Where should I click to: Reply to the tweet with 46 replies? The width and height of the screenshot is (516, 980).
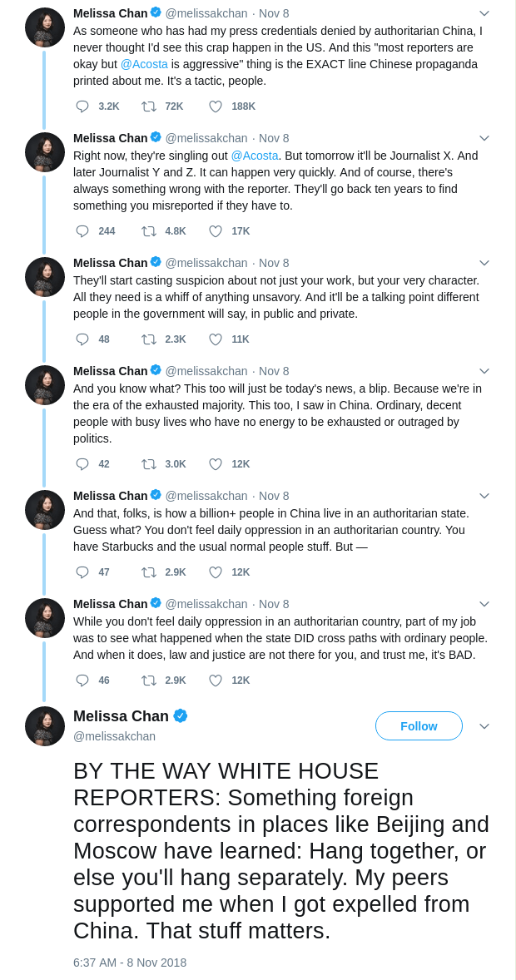click(x=82, y=681)
